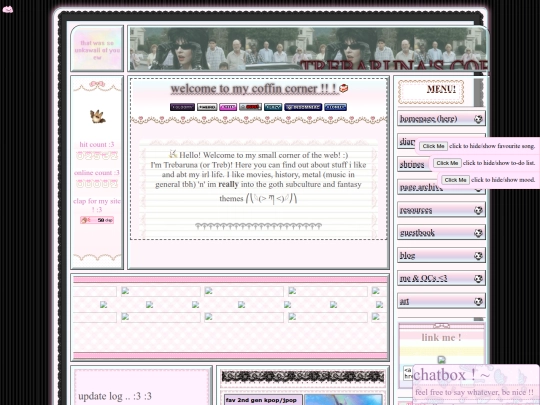Click the feel free to say whatever text
This screenshot has height=405, width=540.
[474, 392]
